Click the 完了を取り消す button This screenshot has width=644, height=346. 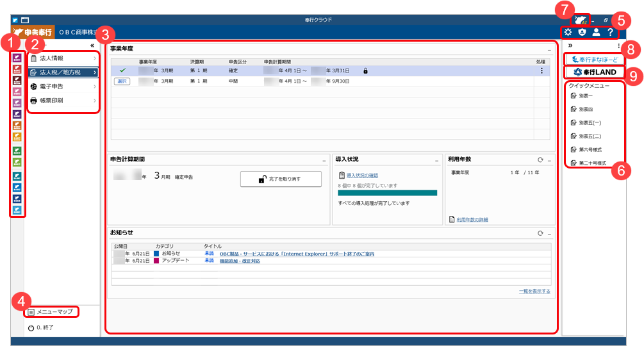tap(281, 179)
